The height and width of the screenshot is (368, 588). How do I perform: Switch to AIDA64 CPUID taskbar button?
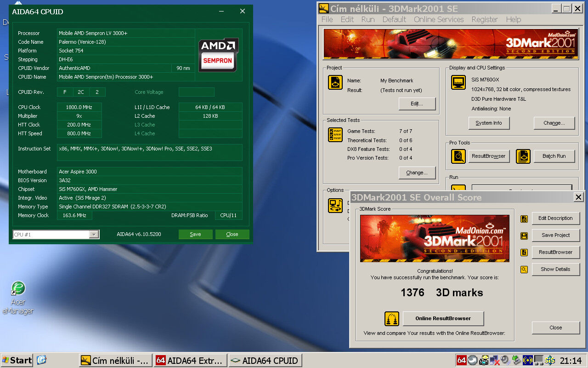tap(266, 360)
